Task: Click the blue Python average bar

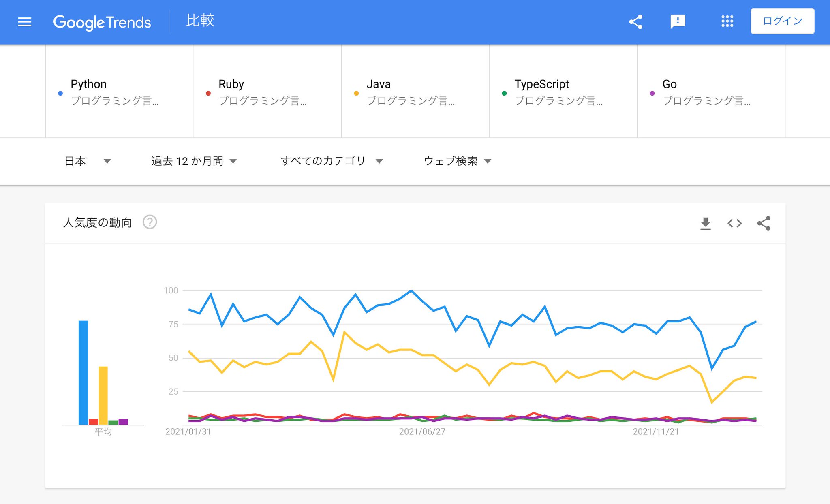Action: point(83,373)
